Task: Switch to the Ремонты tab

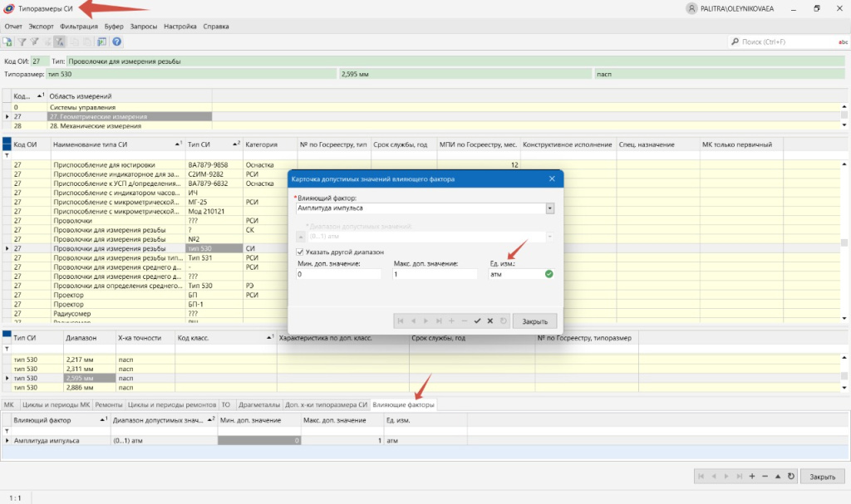Action: pos(109,404)
